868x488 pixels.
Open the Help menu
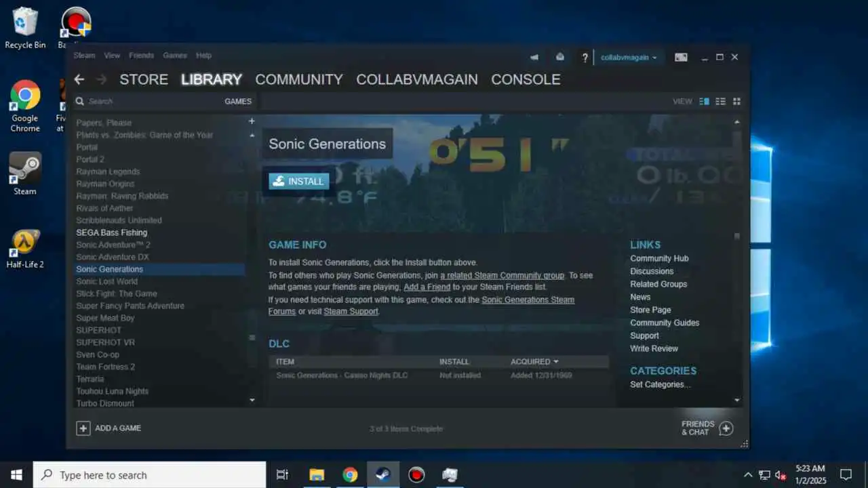(x=203, y=56)
